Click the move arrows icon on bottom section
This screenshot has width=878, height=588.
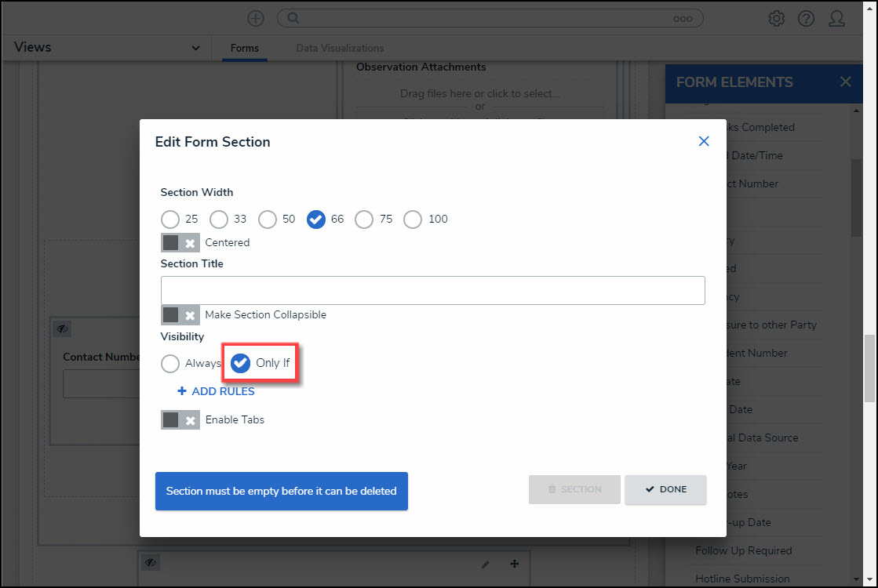[515, 564]
